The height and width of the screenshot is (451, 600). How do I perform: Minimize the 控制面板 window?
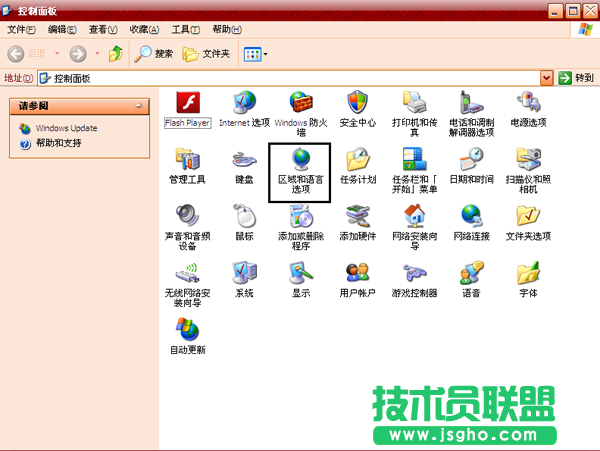tap(555, 11)
